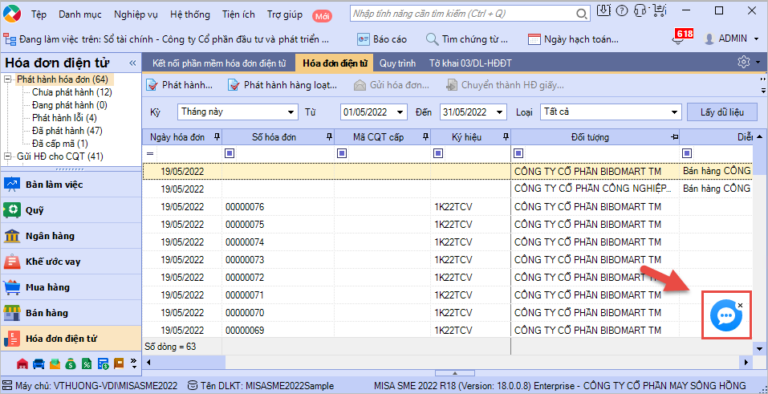
Task: Dismiss the chat bubble with small x
Action: pyautogui.click(x=740, y=305)
